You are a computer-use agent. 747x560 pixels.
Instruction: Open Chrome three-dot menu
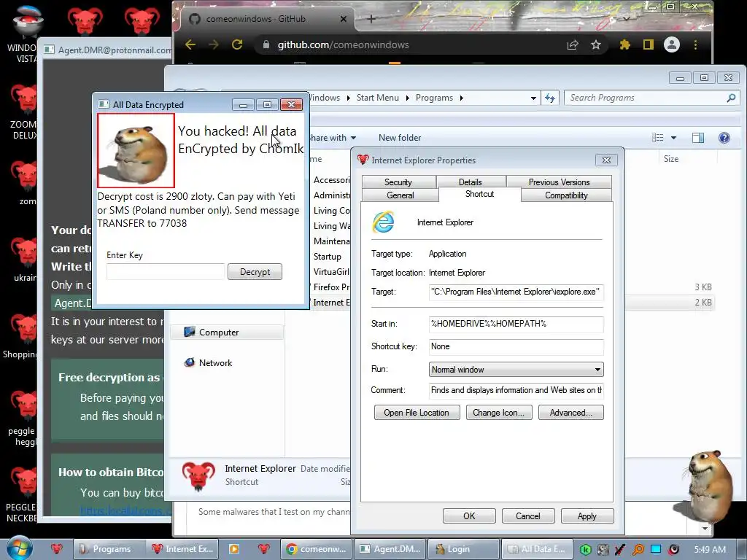(695, 44)
